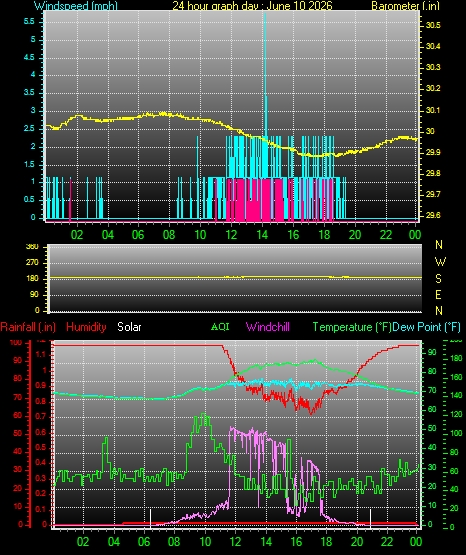The image size is (466, 555).
Task: Click hour 20 on the bottom graph time axis
Action: [x=357, y=542]
